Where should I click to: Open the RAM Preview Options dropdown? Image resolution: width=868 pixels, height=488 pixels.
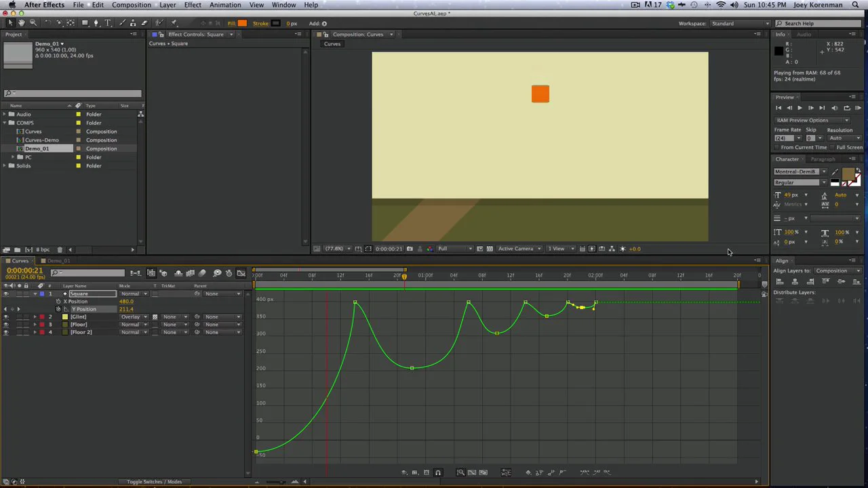pos(812,120)
